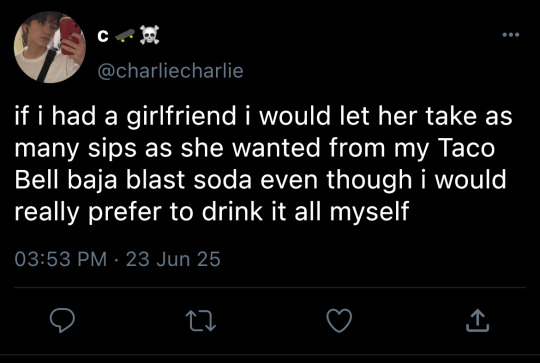Open the user's round profile picture
This screenshot has height=363, width=540.
[50, 47]
